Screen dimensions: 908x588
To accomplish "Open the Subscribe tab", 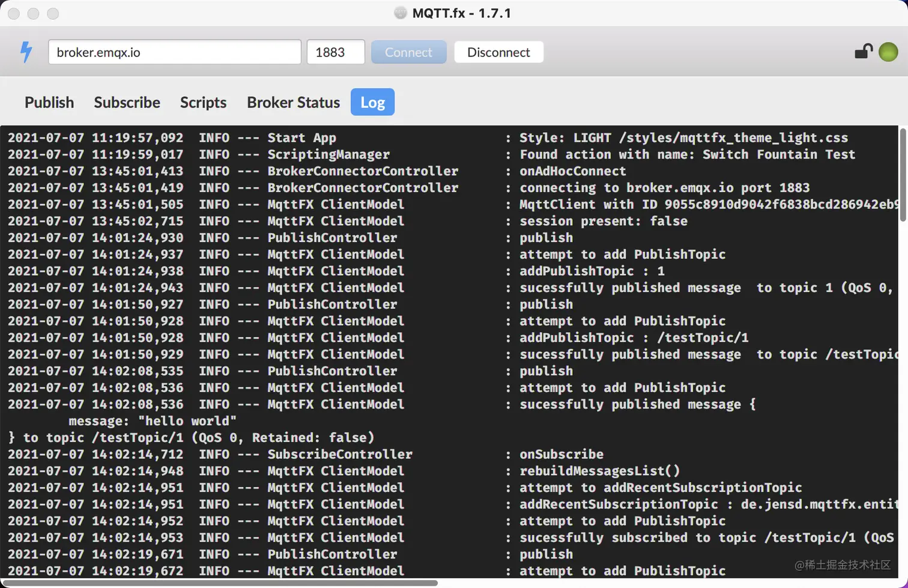I will coord(127,102).
